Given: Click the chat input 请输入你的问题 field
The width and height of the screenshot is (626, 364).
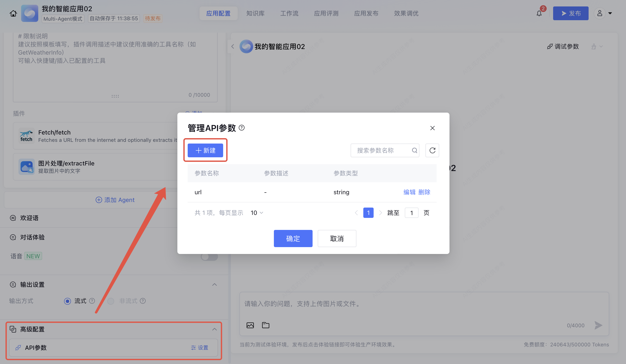Looking at the screenshot, I should 424,304.
